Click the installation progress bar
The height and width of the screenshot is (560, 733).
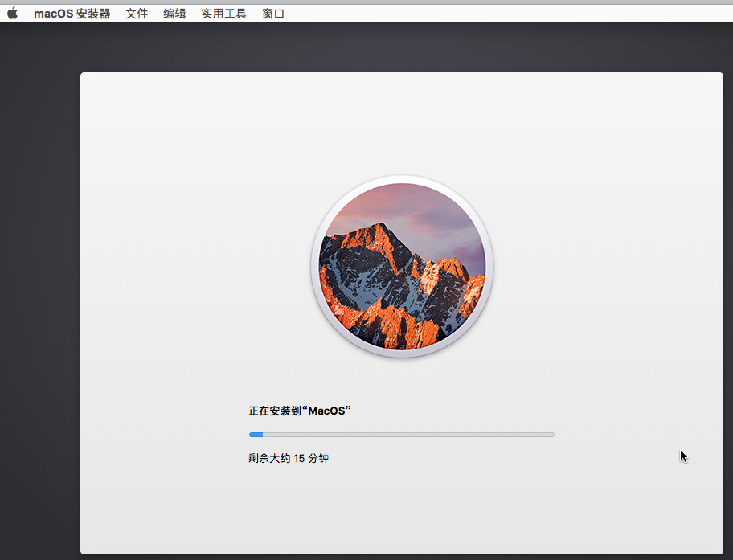coord(402,435)
